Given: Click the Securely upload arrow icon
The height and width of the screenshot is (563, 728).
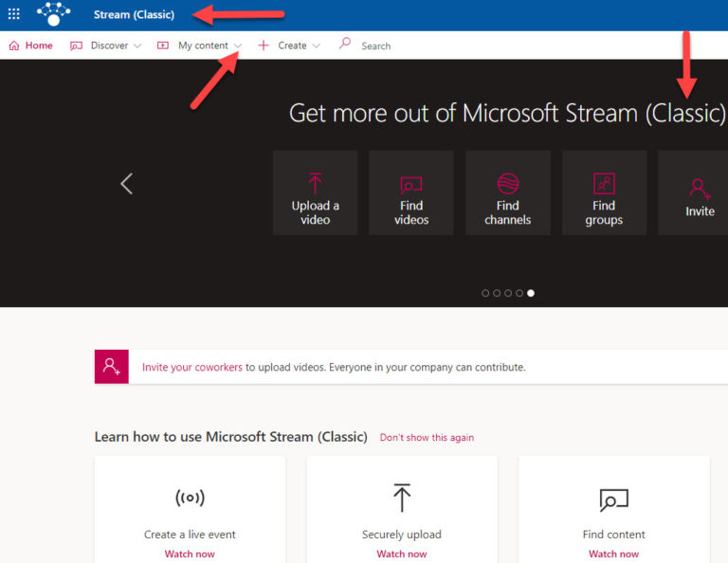Looking at the screenshot, I should tap(402, 498).
